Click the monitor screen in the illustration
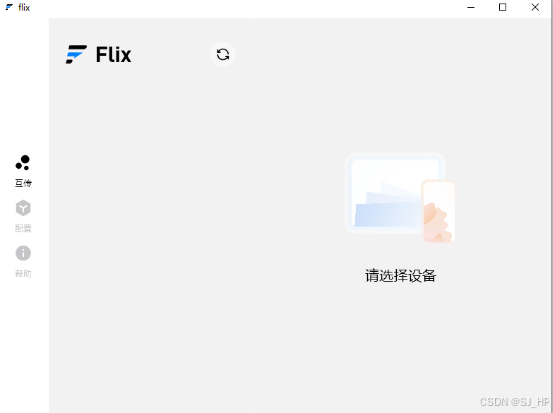The width and height of the screenshot is (553, 413). coord(395,193)
